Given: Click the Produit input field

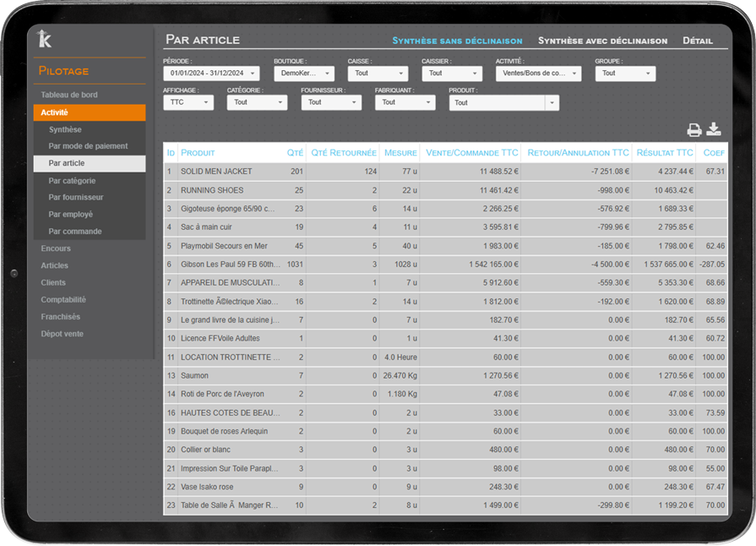Looking at the screenshot, I should point(497,103).
